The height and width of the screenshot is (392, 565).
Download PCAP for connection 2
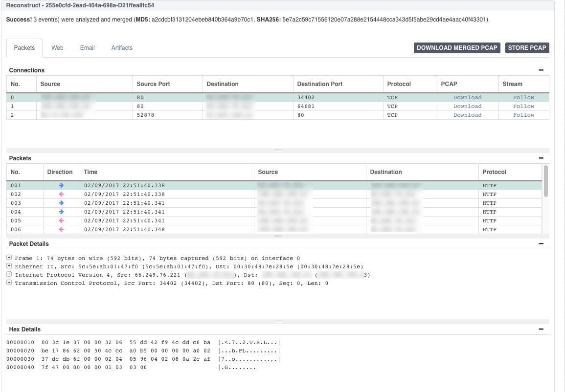pyautogui.click(x=467, y=115)
